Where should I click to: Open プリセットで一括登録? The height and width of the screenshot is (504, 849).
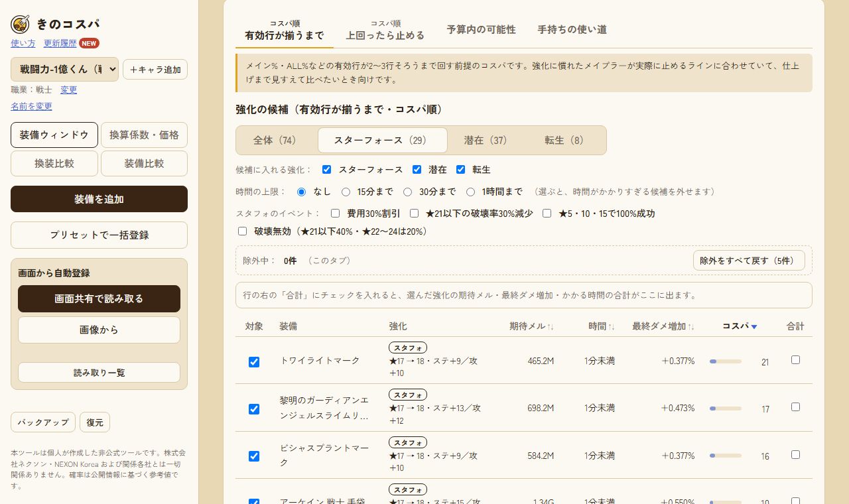(x=99, y=235)
